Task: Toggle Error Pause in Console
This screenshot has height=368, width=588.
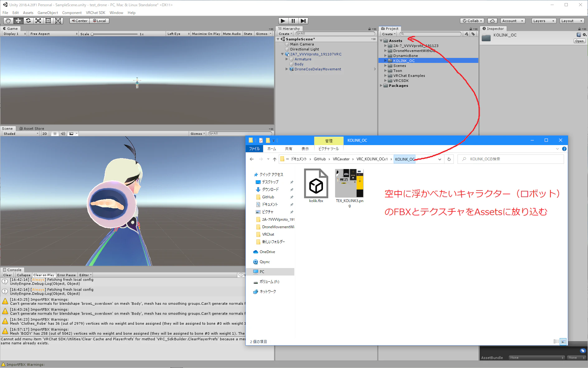Action: point(66,275)
